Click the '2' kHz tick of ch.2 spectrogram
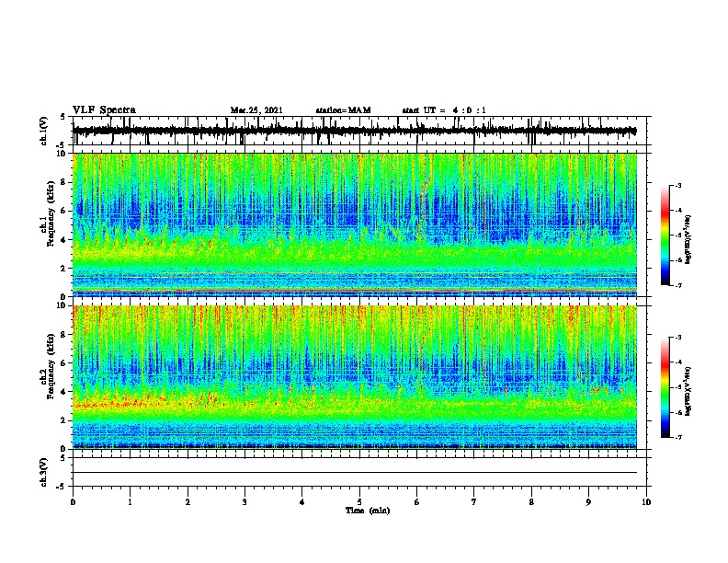 64,420
